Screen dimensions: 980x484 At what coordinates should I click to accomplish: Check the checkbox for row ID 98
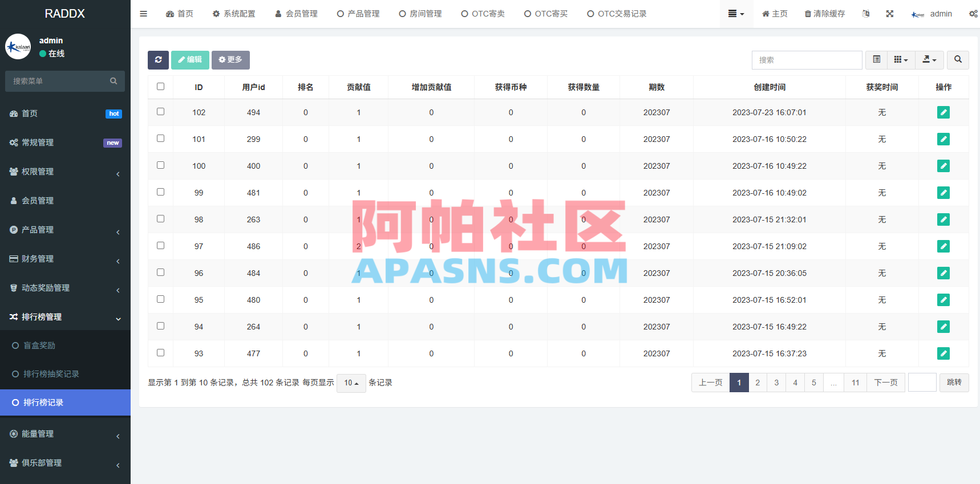click(x=160, y=219)
